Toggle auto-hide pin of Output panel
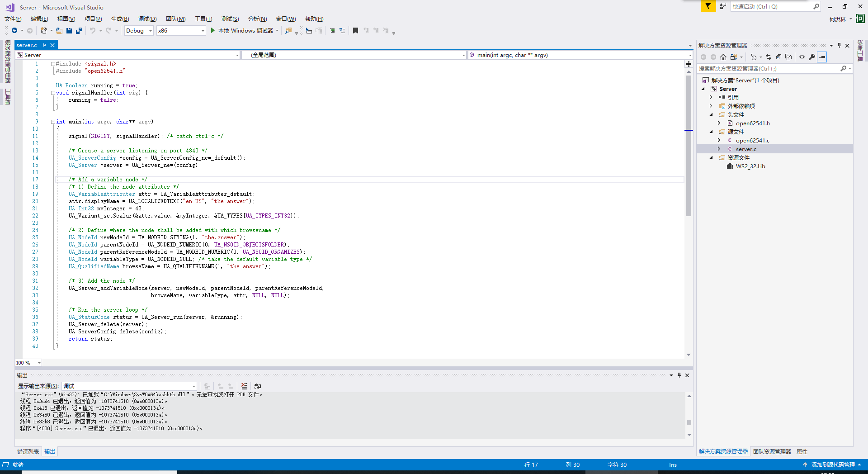Viewport: 868px width, 474px height. [x=679, y=375]
